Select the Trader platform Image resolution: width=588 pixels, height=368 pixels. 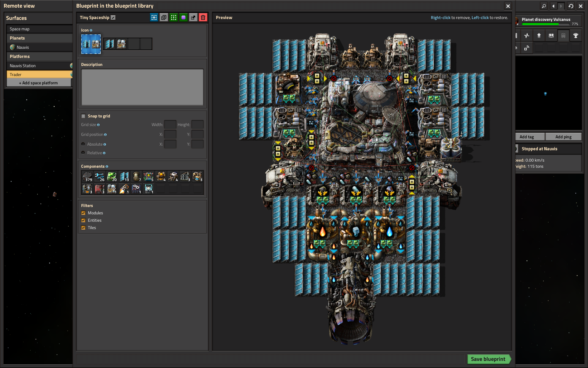tap(39, 75)
